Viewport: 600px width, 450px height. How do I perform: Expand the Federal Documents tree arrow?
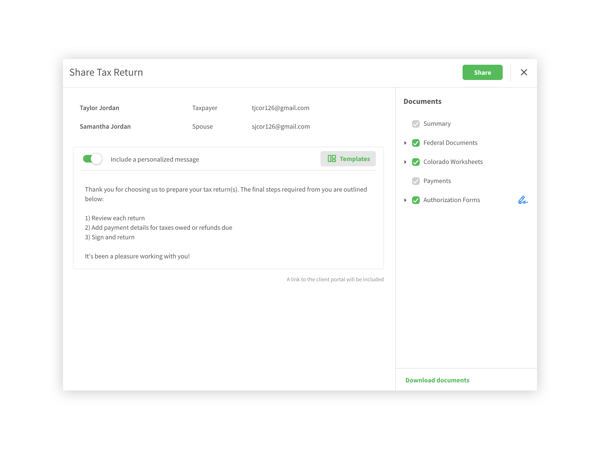pyautogui.click(x=405, y=143)
